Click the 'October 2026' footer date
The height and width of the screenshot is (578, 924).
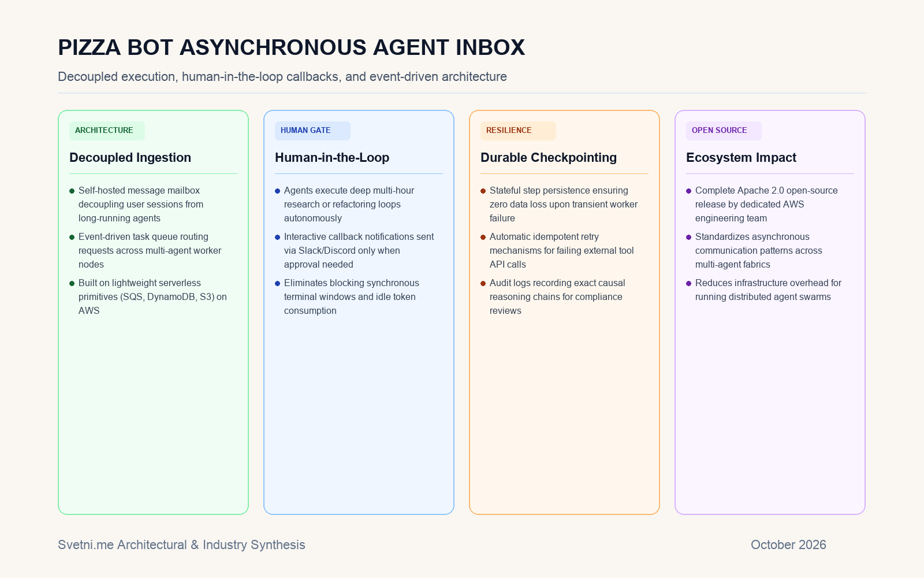(788, 545)
